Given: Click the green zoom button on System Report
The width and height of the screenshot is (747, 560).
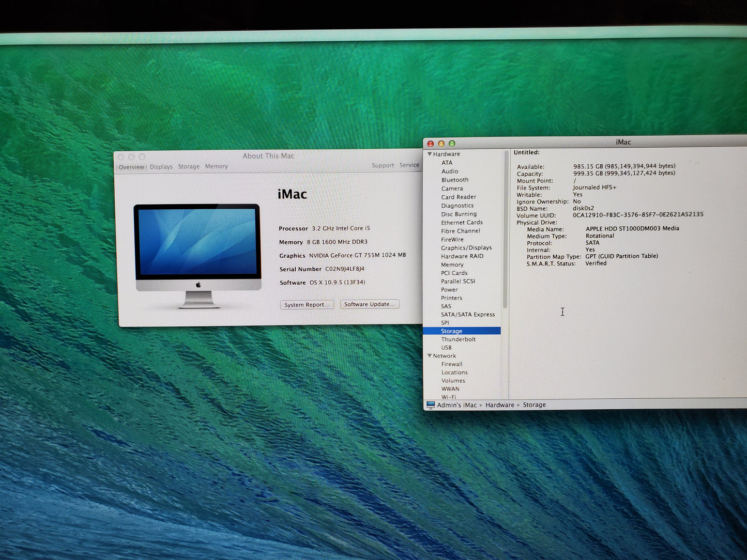Looking at the screenshot, I should (x=452, y=144).
